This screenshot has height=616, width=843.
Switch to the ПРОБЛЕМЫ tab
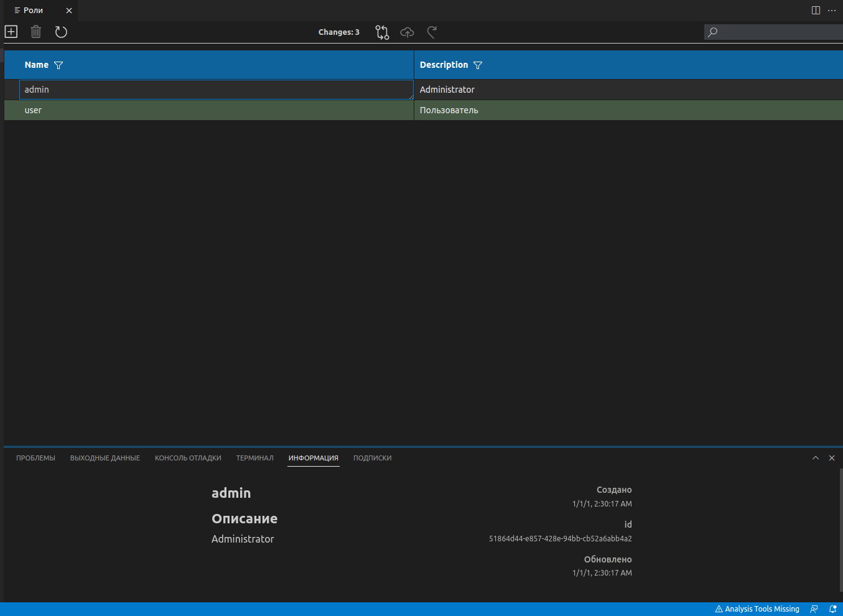click(x=35, y=458)
